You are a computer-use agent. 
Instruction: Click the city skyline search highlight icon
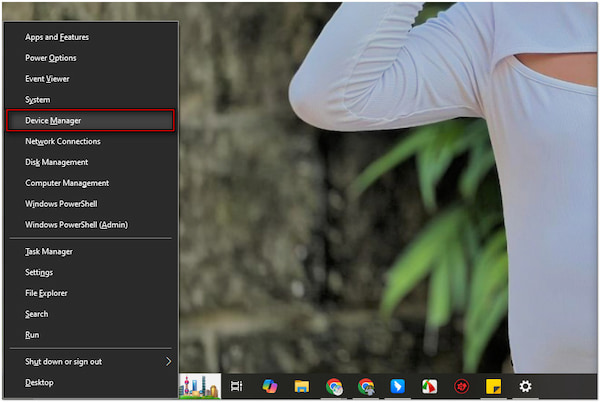coord(200,386)
